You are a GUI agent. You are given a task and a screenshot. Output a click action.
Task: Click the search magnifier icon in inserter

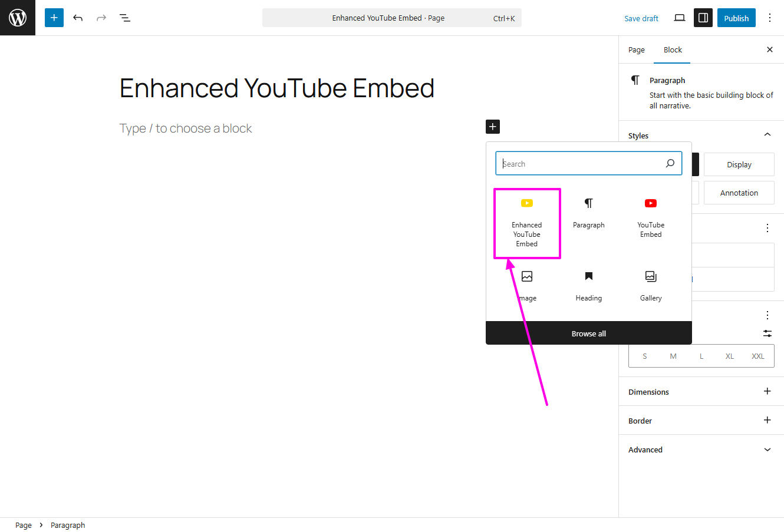(670, 163)
